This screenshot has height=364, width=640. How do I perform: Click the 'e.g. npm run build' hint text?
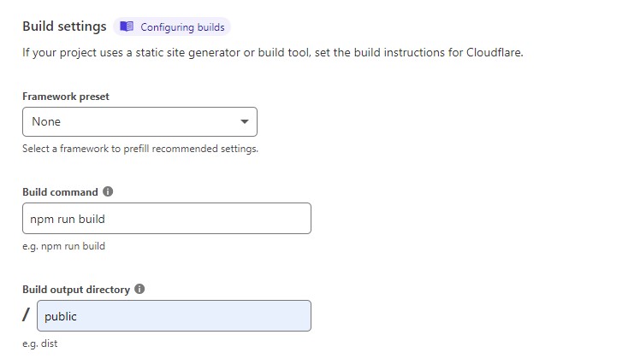coord(63,246)
